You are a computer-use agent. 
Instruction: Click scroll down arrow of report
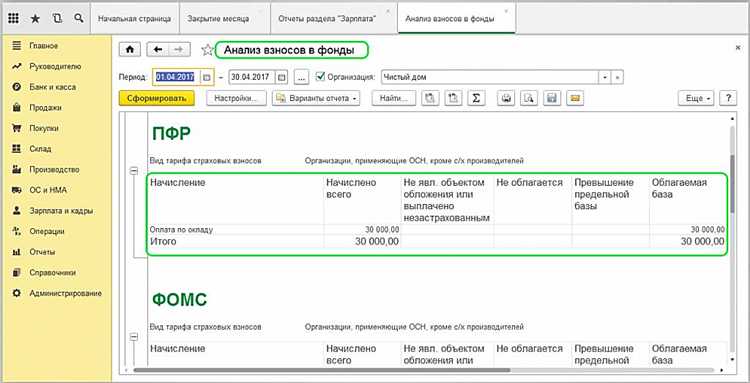tap(732, 360)
